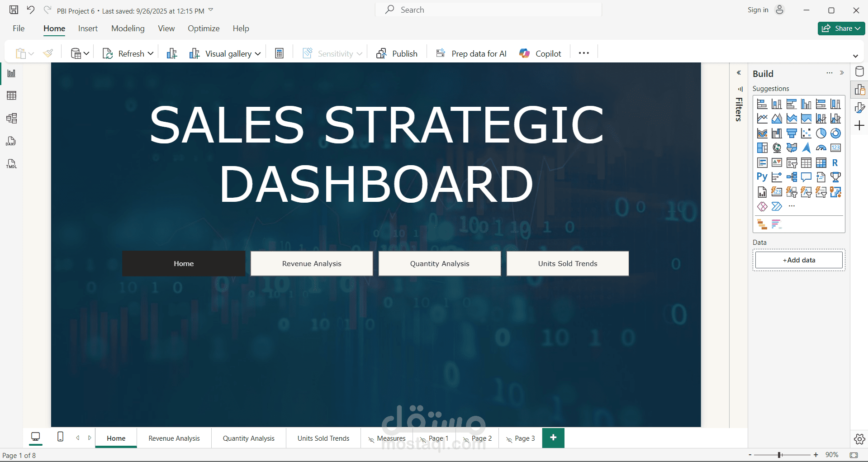Open Copilot from the ribbon

point(540,53)
